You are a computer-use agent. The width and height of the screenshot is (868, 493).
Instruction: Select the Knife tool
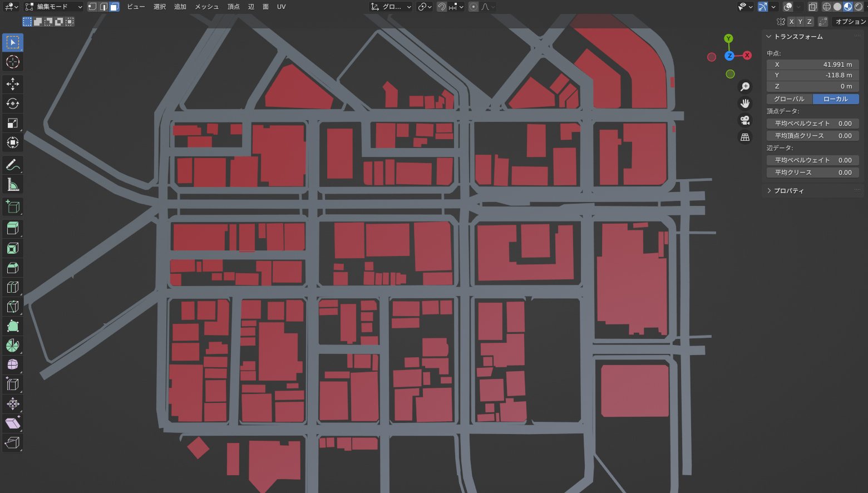(13, 307)
